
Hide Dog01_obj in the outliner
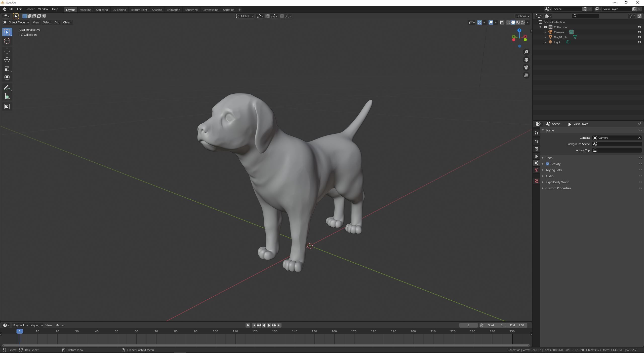click(639, 37)
